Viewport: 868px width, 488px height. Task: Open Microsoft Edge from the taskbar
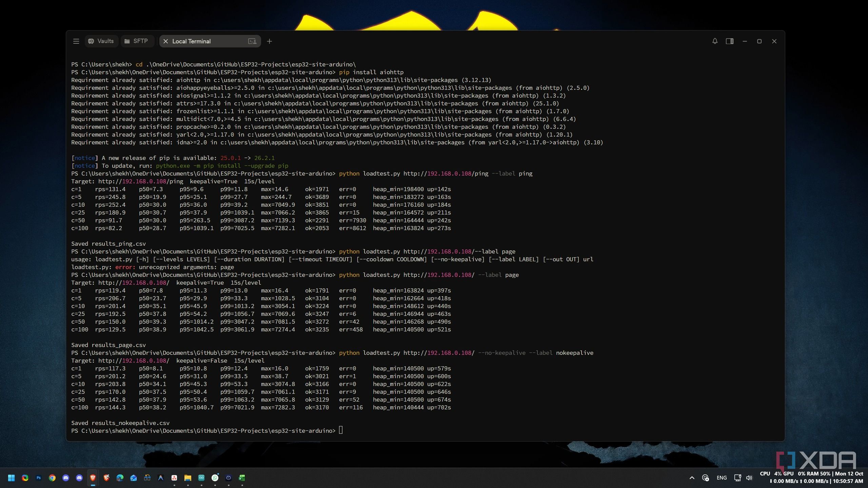click(120, 478)
